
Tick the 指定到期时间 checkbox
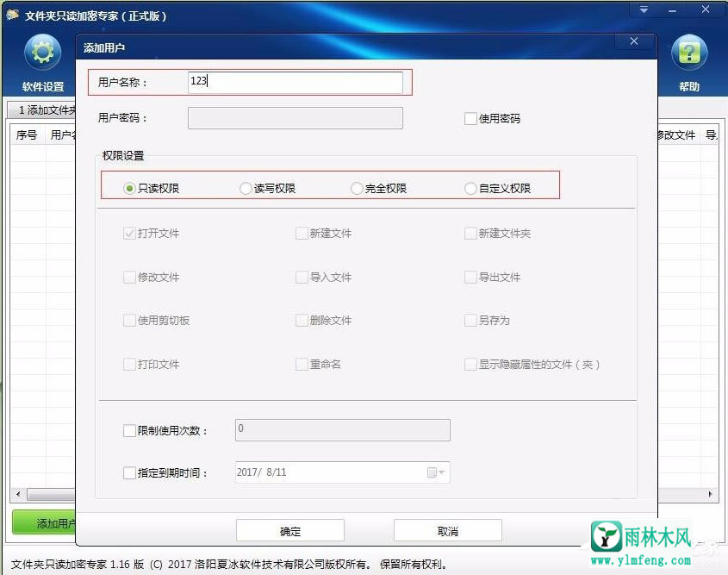pos(129,472)
